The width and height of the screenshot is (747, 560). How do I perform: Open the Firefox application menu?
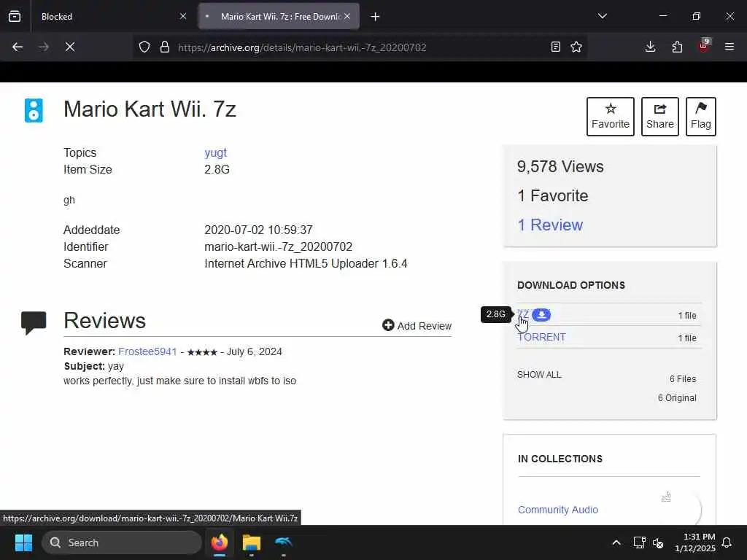[x=729, y=47]
